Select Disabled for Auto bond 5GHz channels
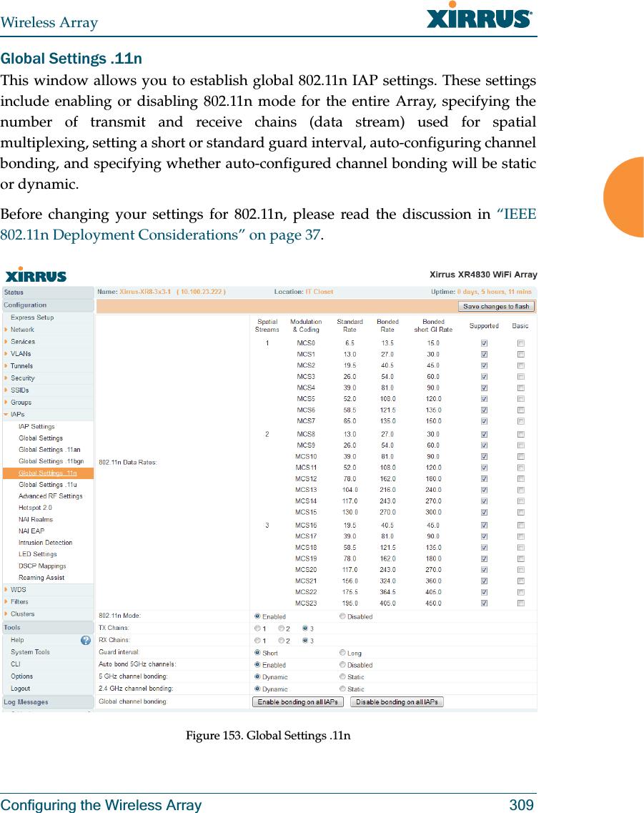The image size is (644, 813). (342, 665)
